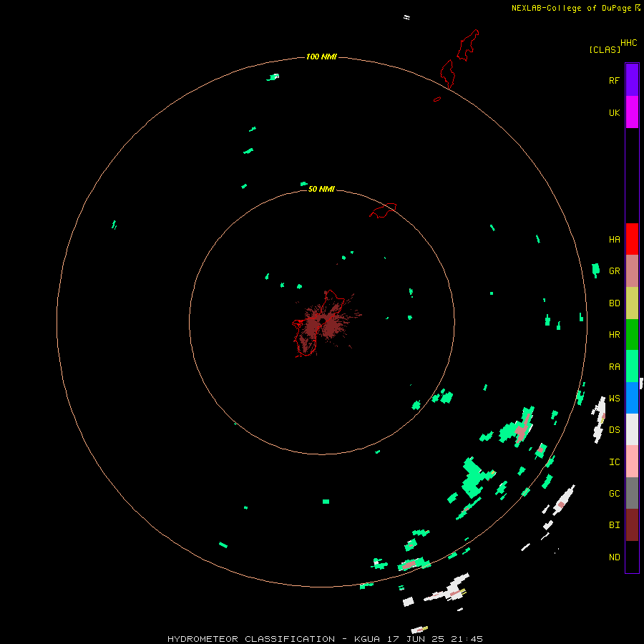The width and height of the screenshot is (644, 644).
Task: Click the 100 NMI range ring label
Action: click(321, 57)
